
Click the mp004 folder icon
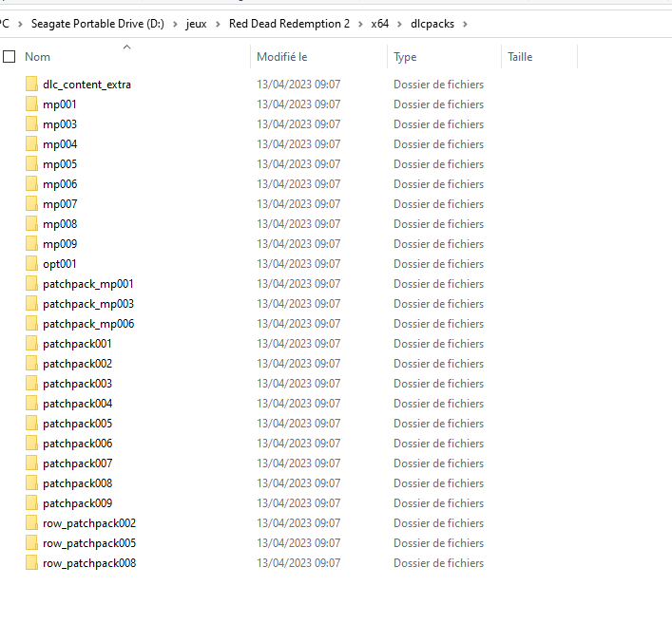pos(31,144)
